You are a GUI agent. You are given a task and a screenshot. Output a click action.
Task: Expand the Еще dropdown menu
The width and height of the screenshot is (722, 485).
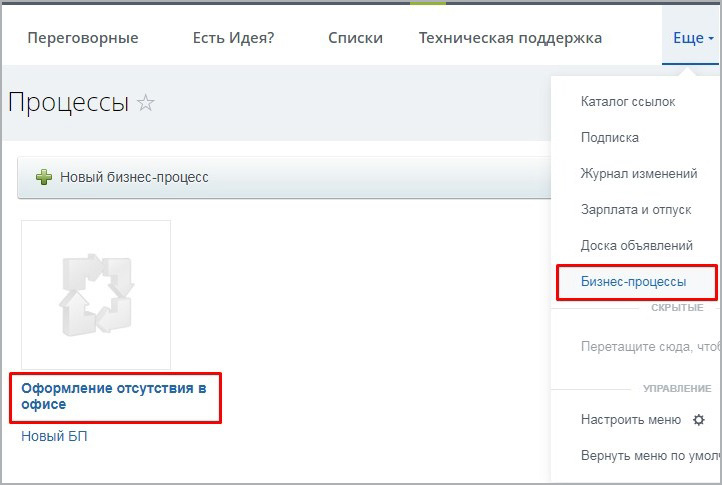688,39
